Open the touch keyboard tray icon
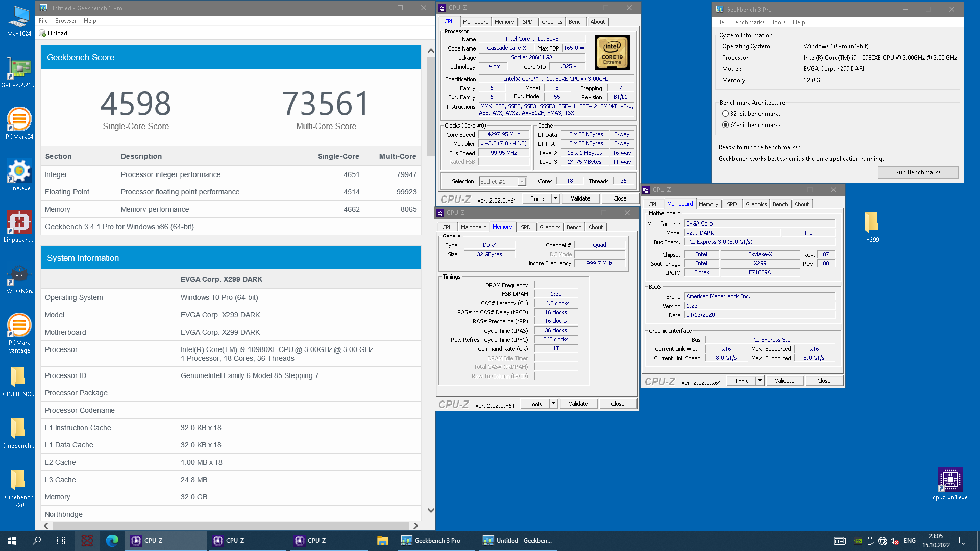 click(840, 541)
